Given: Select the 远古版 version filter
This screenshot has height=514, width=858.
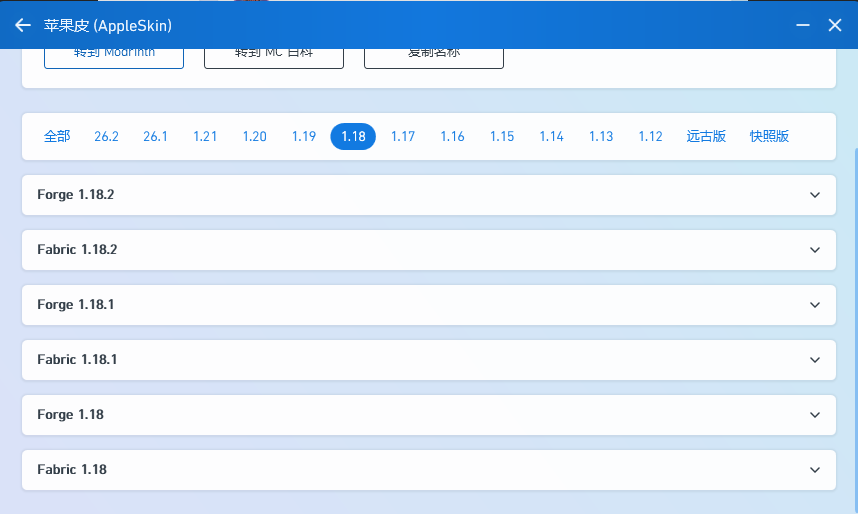Looking at the screenshot, I should click(x=706, y=136).
